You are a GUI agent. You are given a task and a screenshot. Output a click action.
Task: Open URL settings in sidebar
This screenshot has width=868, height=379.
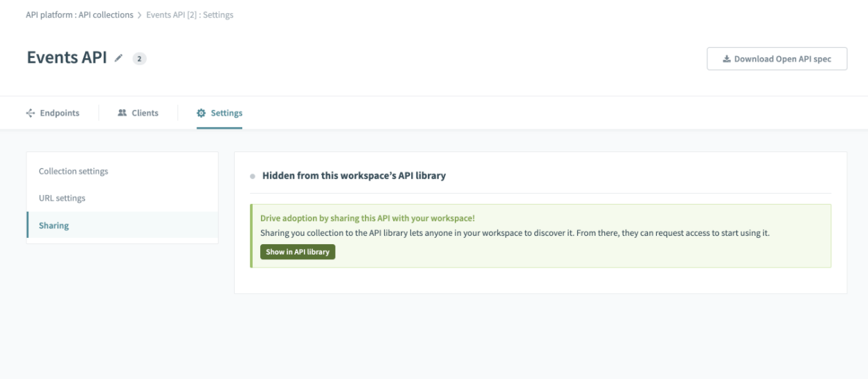[122, 198]
